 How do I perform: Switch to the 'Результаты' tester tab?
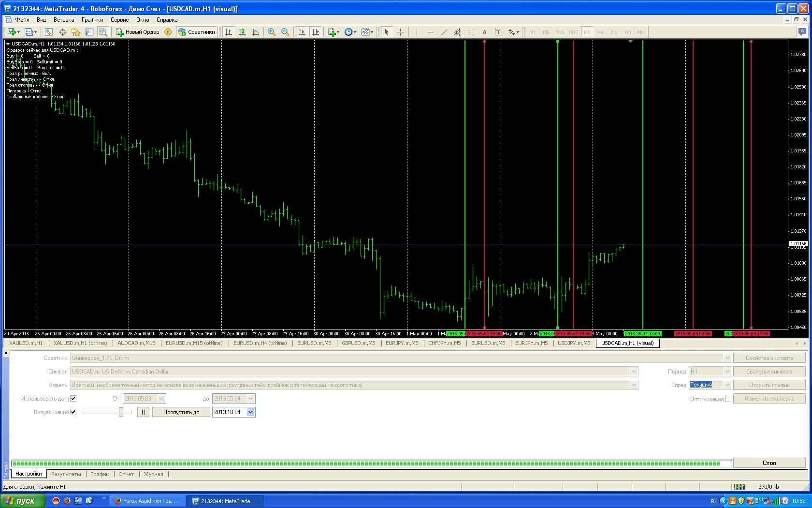(66, 474)
